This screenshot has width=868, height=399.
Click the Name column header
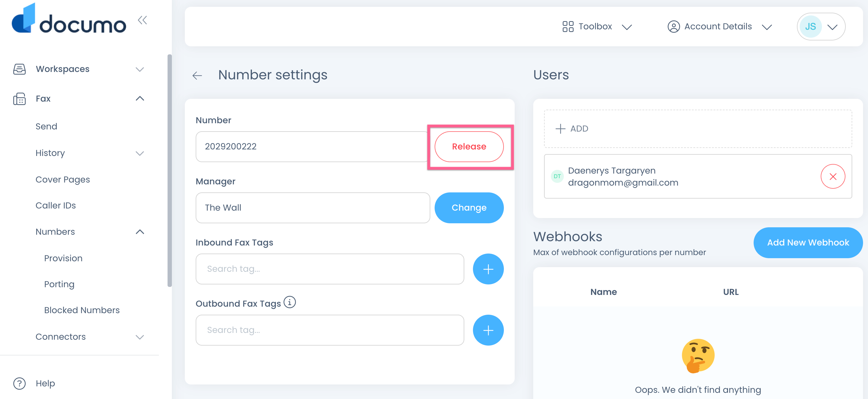[x=603, y=292]
